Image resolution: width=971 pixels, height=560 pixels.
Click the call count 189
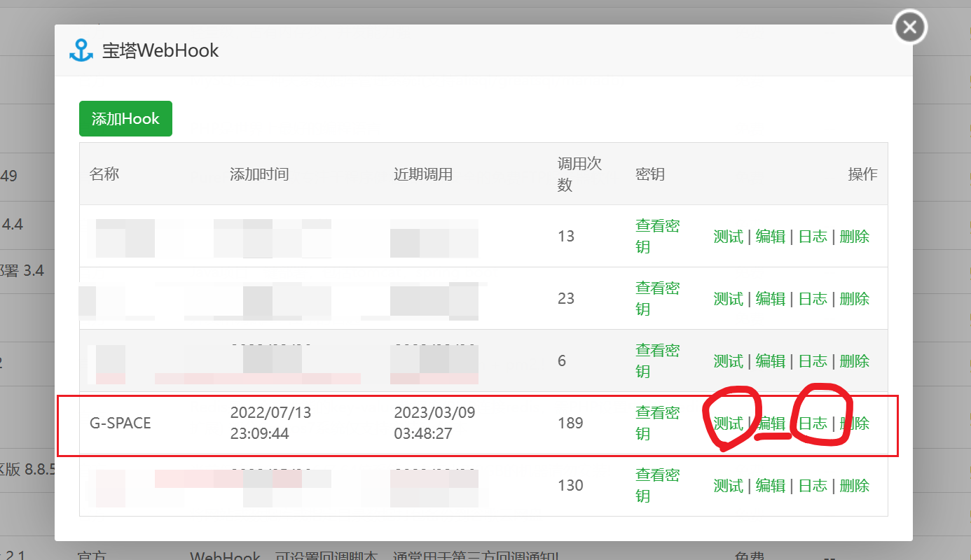click(570, 423)
